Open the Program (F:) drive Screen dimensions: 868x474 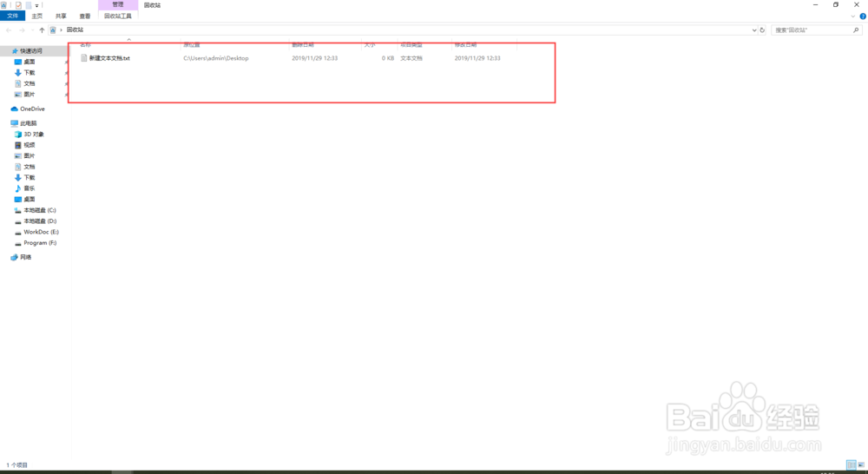click(x=40, y=243)
